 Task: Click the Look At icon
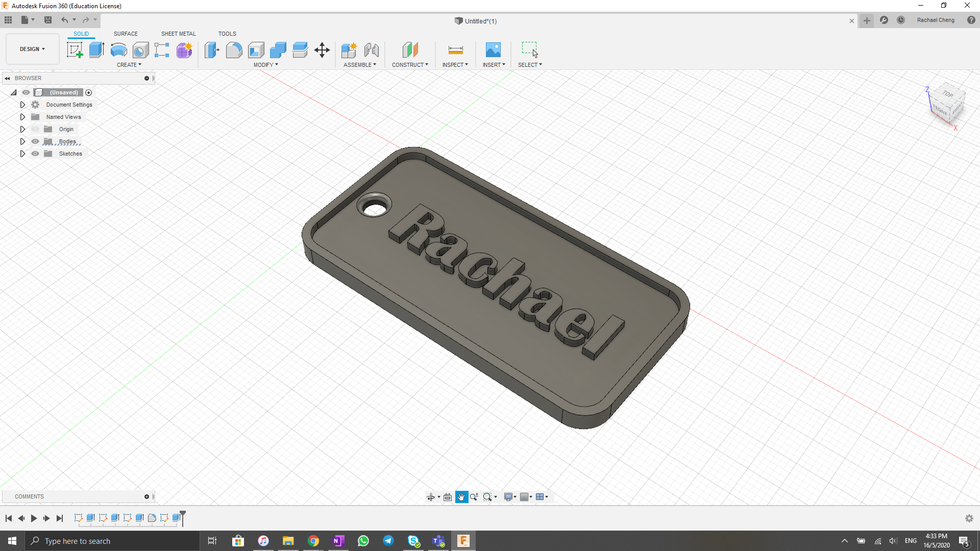point(448,497)
